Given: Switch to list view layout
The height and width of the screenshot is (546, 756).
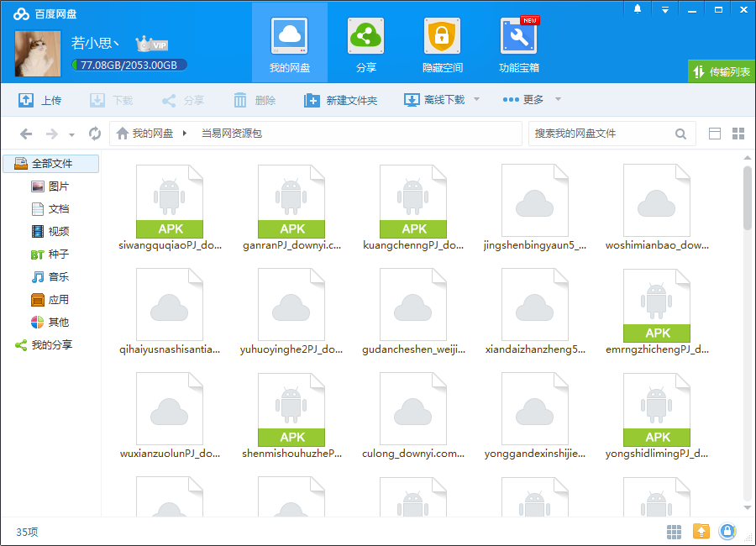Looking at the screenshot, I should (x=715, y=134).
